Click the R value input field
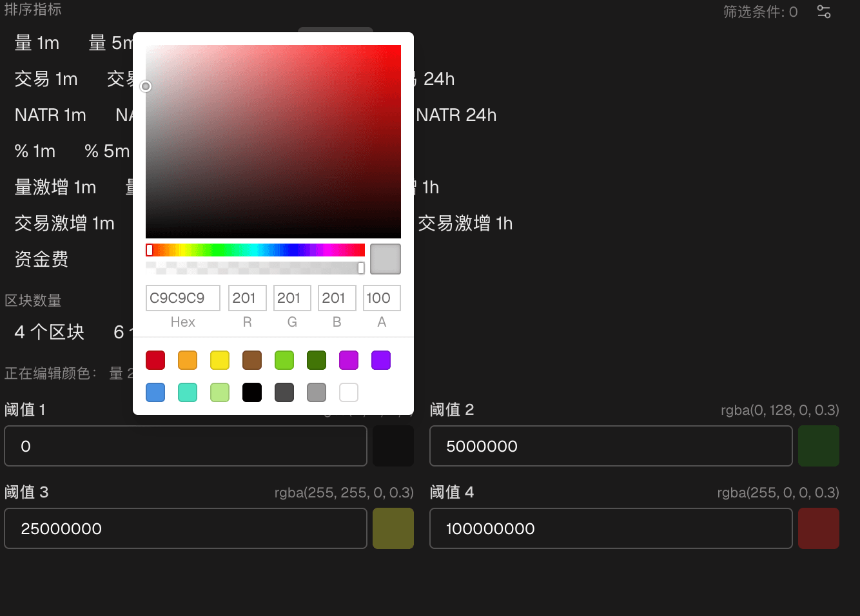 pos(248,298)
